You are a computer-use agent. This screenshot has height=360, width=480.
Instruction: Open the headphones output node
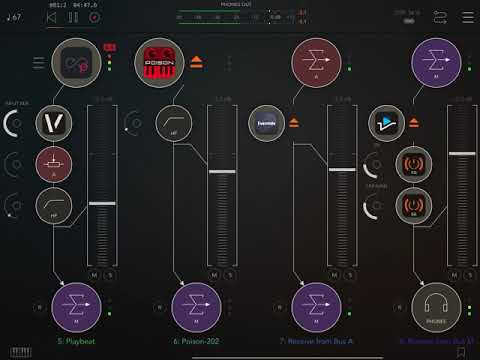(x=436, y=307)
